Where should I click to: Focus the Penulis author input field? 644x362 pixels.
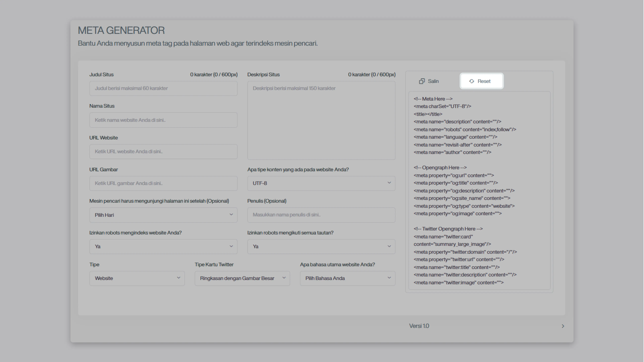[x=321, y=215]
